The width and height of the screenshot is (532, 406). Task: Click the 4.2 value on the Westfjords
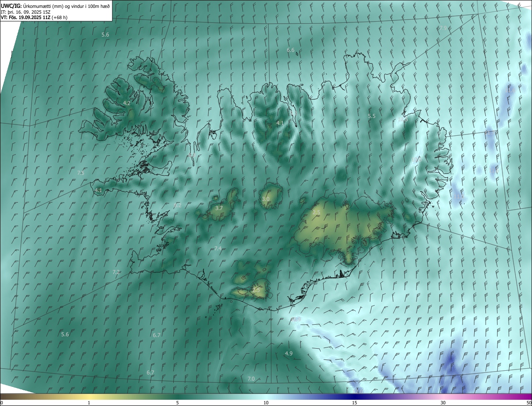coord(127,103)
